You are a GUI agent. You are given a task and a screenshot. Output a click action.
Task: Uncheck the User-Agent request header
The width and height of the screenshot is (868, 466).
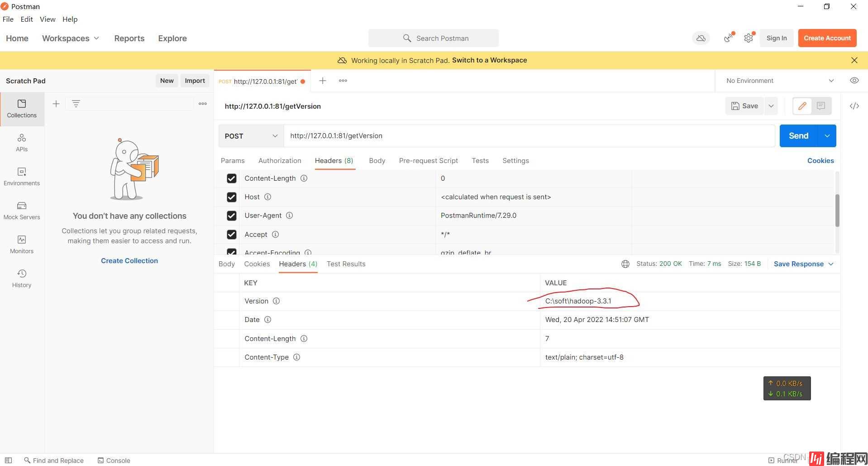[x=232, y=216]
